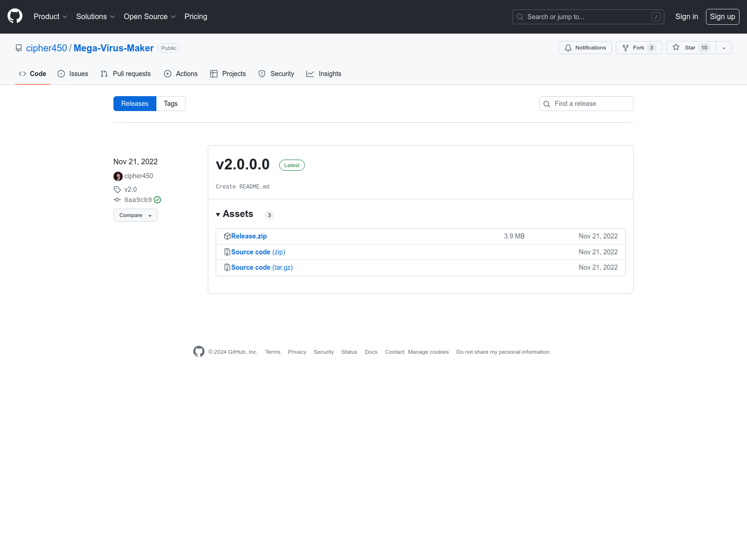Click Manage cookies in footer
The height and width of the screenshot is (560, 747).
pyautogui.click(x=428, y=352)
